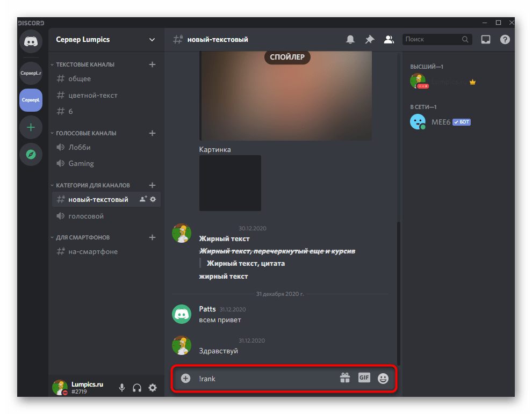Open the explore public servers compass
This screenshot has height=414, width=532.
[x=31, y=155]
